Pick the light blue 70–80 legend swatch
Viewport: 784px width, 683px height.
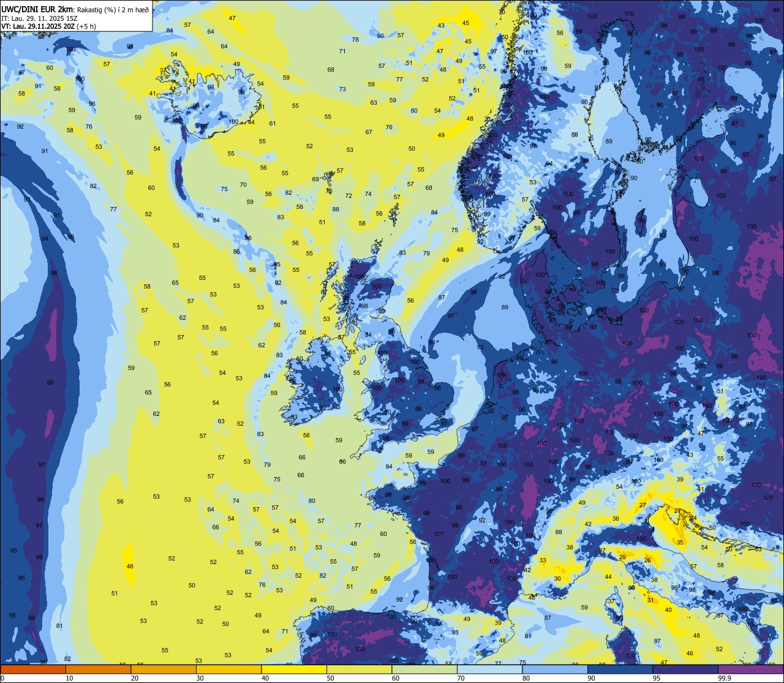click(489, 670)
